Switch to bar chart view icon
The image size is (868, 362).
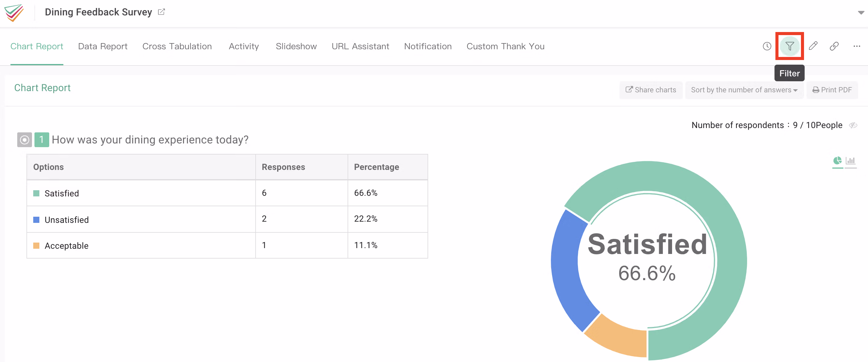(850, 161)
